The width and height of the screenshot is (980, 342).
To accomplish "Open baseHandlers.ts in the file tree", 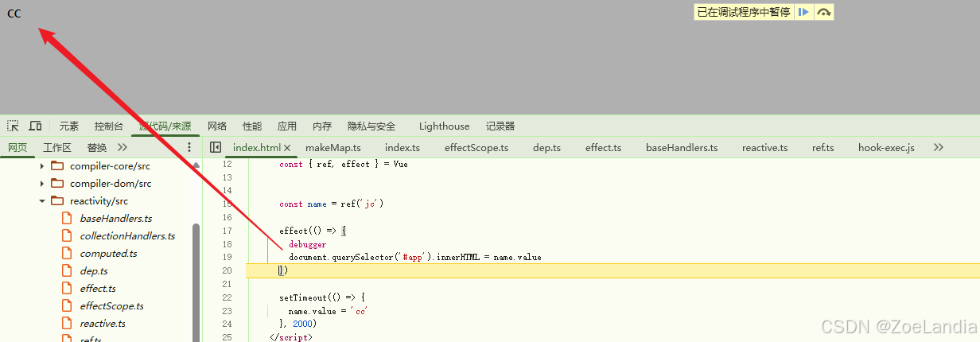I will click(116, 219).
